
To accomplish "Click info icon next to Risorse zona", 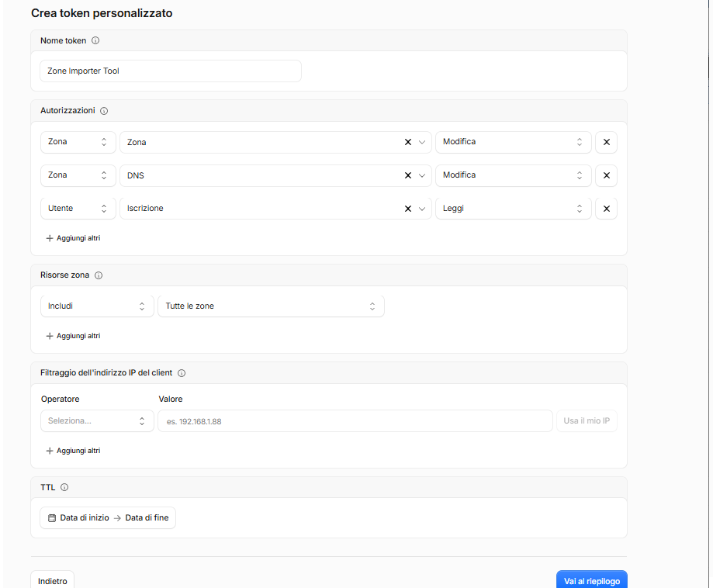I will (x=99, y=275).
